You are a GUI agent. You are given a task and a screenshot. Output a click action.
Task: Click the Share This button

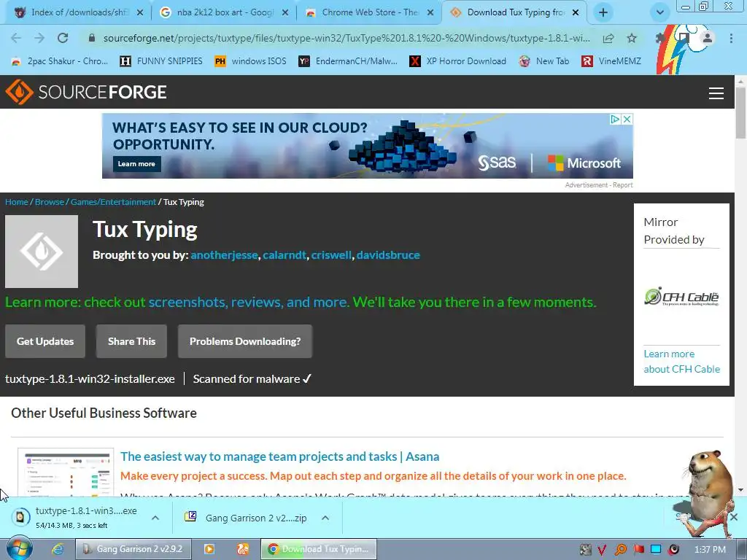tap(131, 341)
